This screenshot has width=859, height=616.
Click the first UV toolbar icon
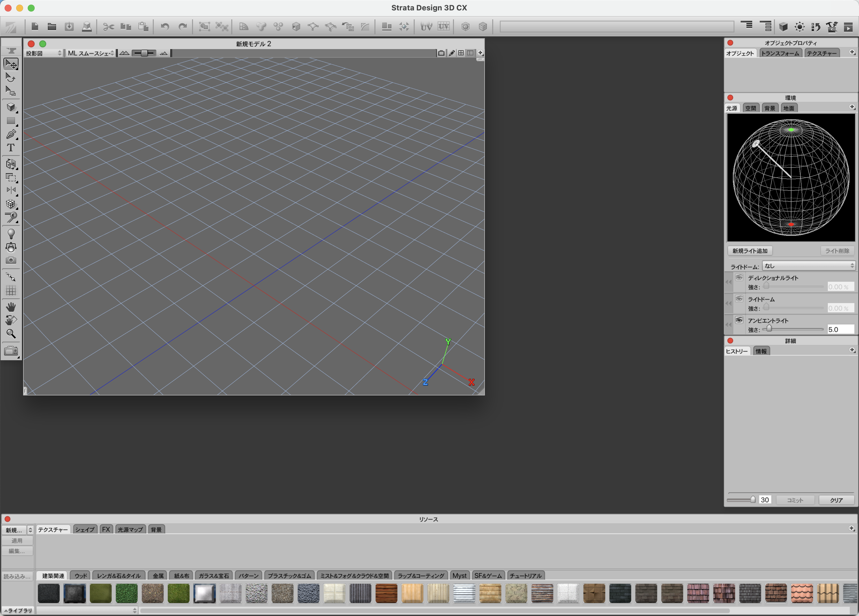427,27
